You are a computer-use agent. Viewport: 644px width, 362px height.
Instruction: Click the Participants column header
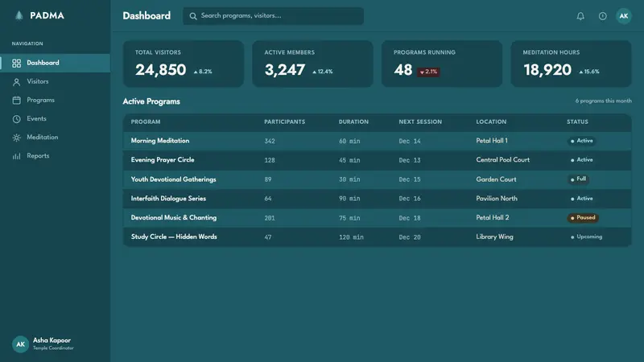point(285,122)
